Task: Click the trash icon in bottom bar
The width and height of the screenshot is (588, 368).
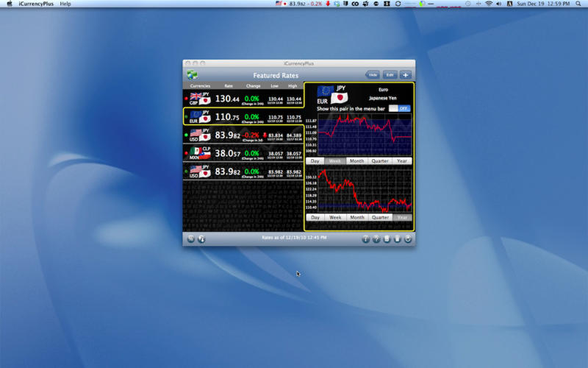Action: tap(398, 238)
